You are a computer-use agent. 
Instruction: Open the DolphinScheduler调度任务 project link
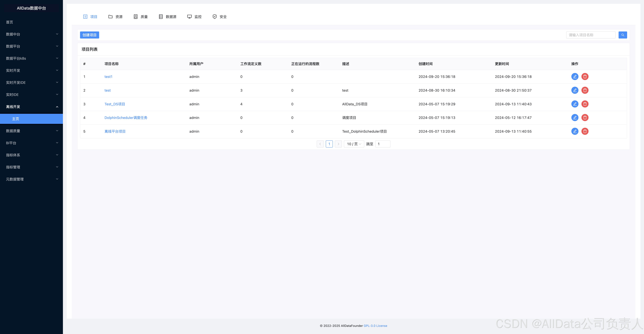point(126,118)
